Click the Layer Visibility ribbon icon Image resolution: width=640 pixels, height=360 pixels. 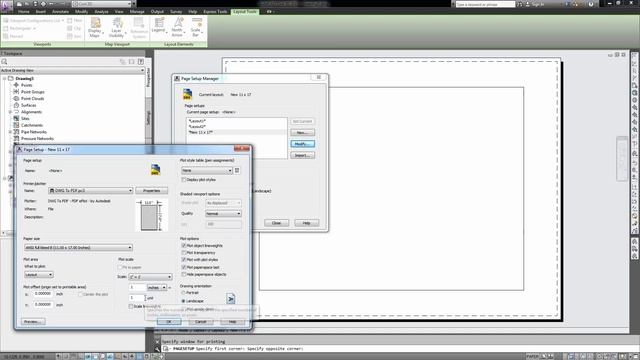tap(117, 27)
